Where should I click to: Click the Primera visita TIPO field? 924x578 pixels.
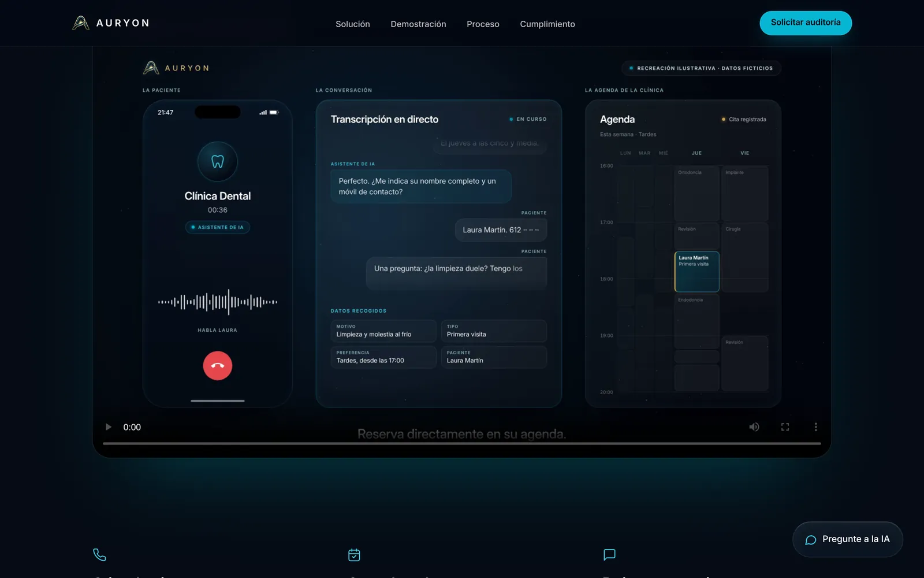pyautogui.click(x=494, y=331)
